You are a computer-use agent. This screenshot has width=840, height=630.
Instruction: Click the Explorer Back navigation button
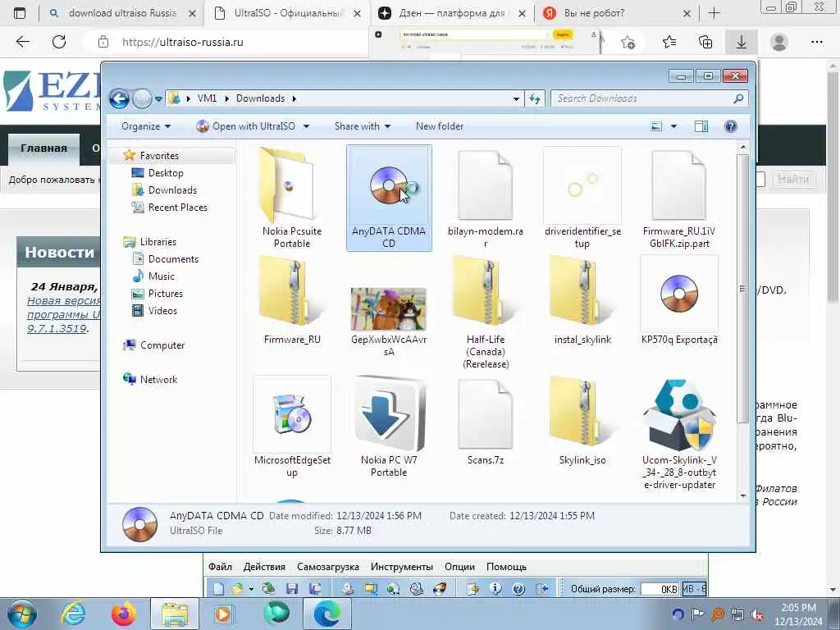coord(119,98)
